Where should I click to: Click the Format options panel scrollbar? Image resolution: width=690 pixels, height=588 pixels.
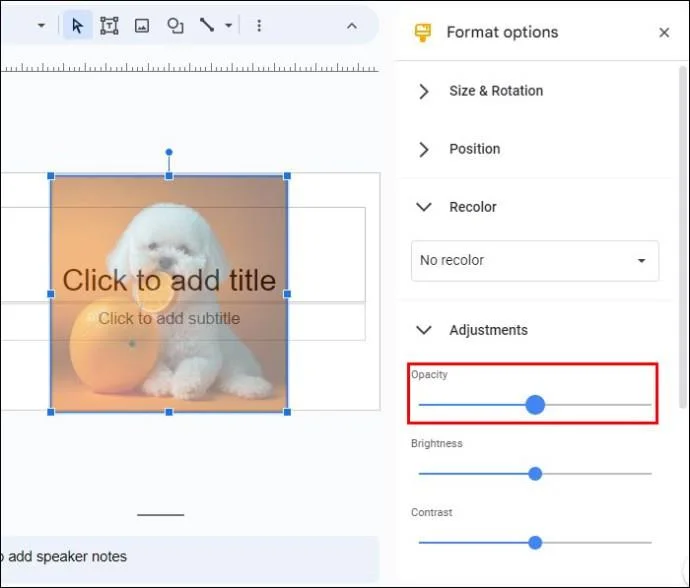point(683,238)
